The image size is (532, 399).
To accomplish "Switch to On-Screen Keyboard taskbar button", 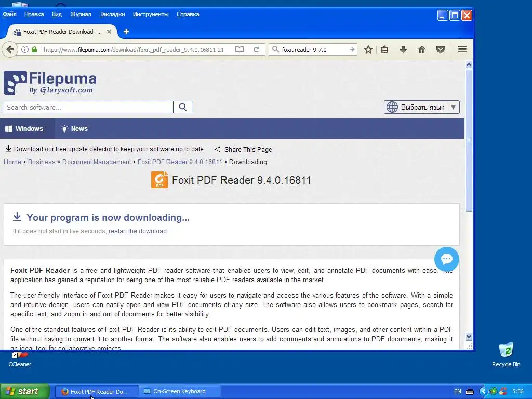I will point(179,392).
